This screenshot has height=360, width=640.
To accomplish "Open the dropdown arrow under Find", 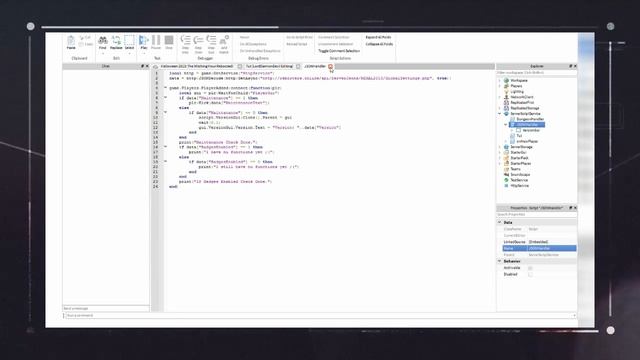I will point(102,53).
